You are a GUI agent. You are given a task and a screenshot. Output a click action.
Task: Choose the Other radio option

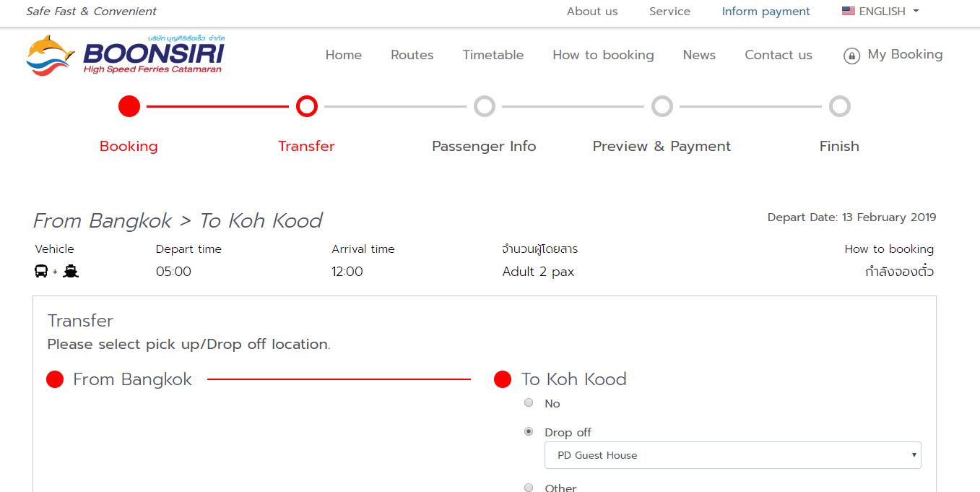529,488
